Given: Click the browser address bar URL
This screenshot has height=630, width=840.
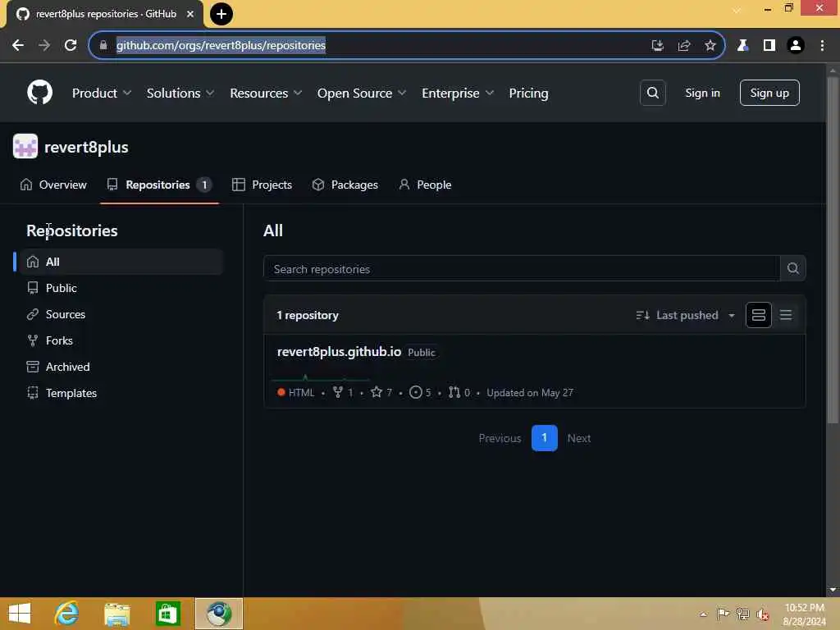Looking at the screenshot, I should [x=221, y=46].
